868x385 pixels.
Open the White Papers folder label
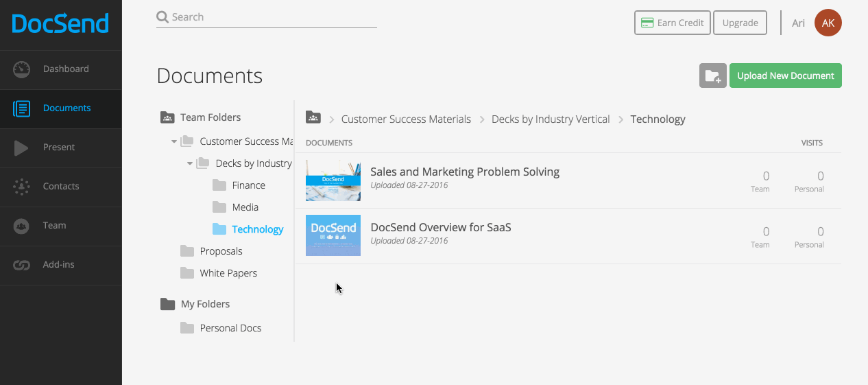228,273
